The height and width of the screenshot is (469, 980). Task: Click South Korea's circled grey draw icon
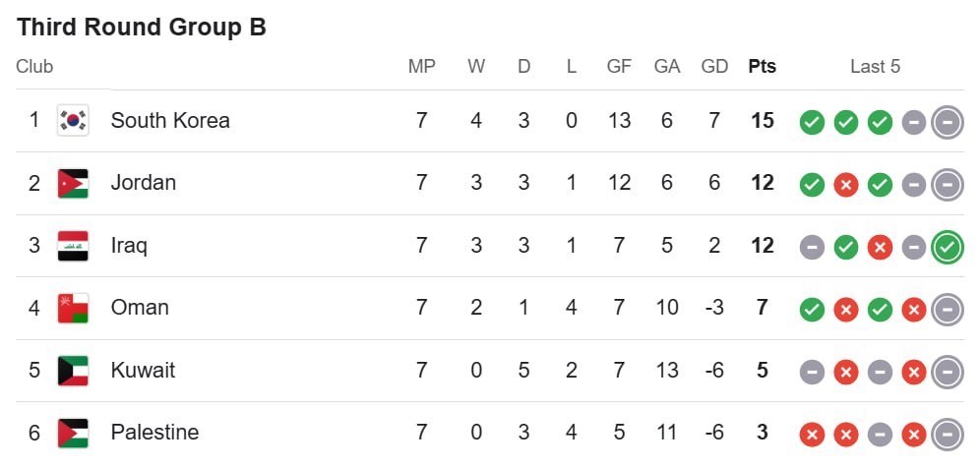[947, 122]
